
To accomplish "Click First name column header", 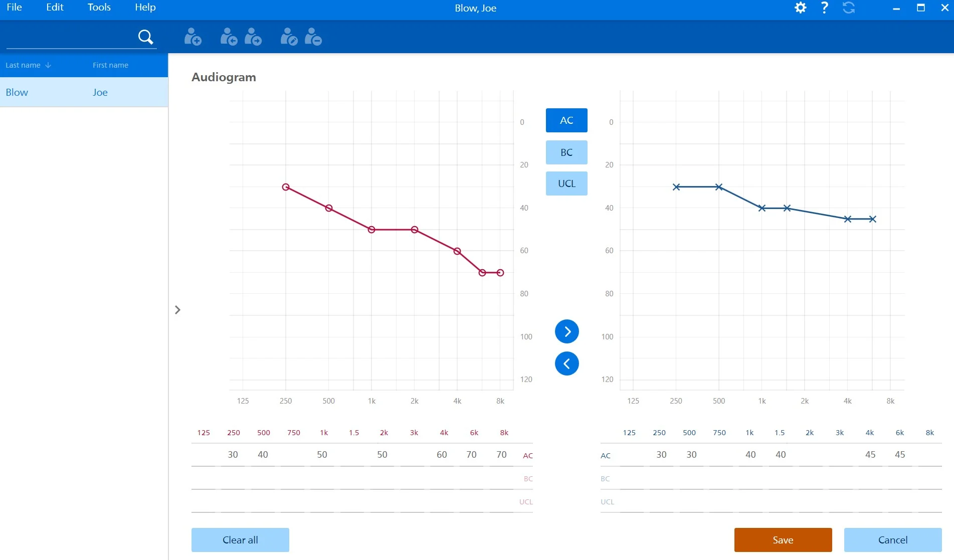I will coord(110,65).
